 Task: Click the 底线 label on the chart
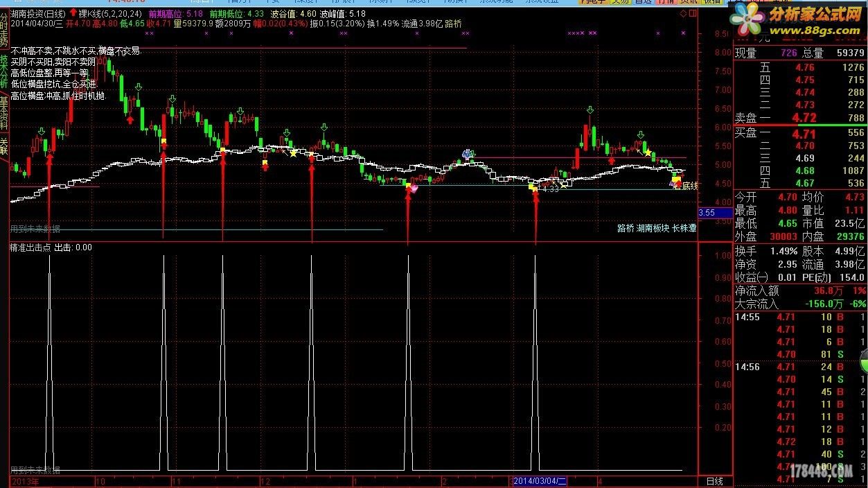pos(690,186)
